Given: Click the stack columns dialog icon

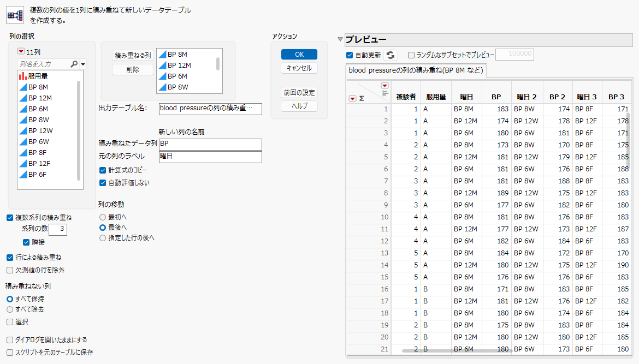Looking at the screenshot, I should pyautogui.click(x=15, y=15).
